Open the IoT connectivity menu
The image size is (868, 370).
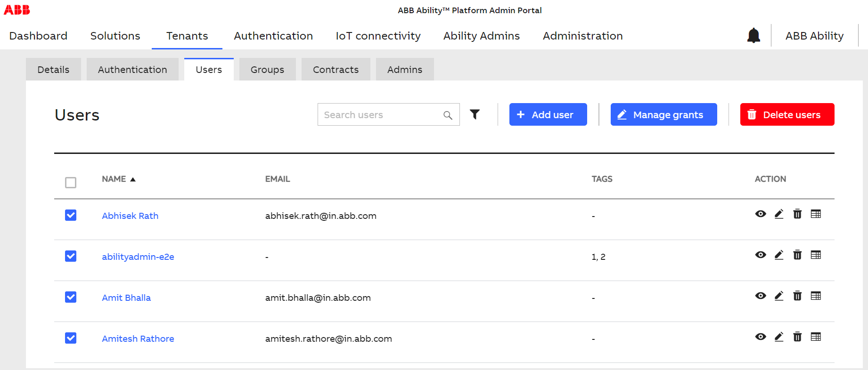(378, 36)
